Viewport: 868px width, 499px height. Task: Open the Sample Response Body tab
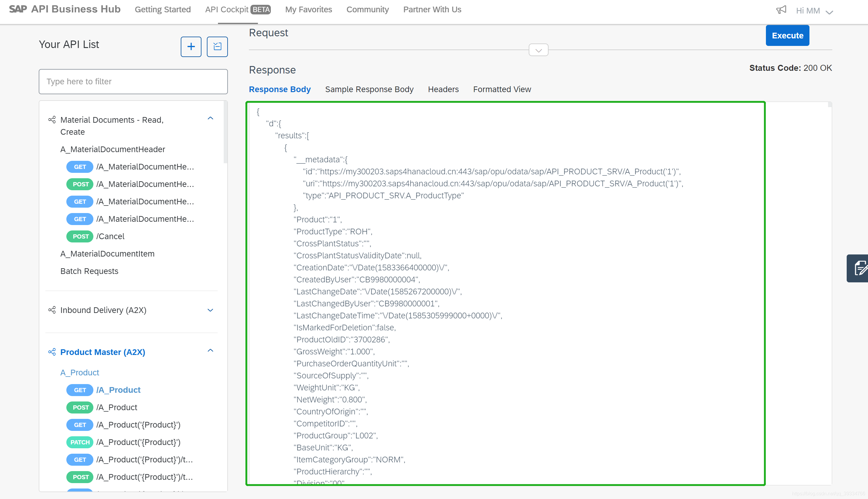(x=369, y=89)
